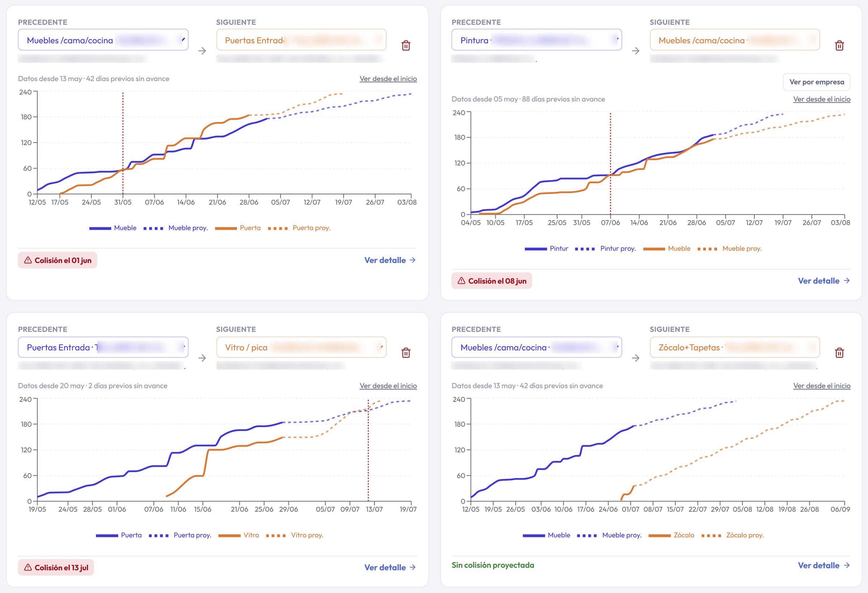Toggle Vitro proy. legend series

tap(295, 535)
